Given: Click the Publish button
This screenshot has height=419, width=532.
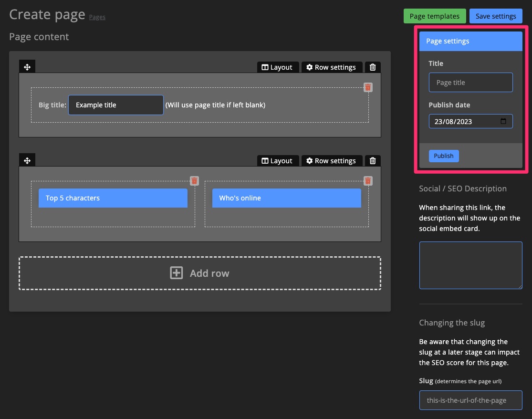Looking at the screenshot, I should (x=443, y=156).
